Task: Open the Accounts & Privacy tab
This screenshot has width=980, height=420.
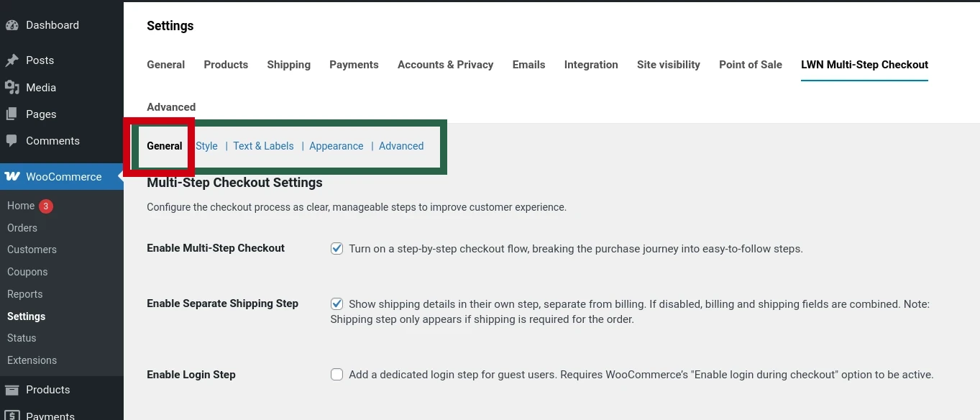Action: (445, 65)
